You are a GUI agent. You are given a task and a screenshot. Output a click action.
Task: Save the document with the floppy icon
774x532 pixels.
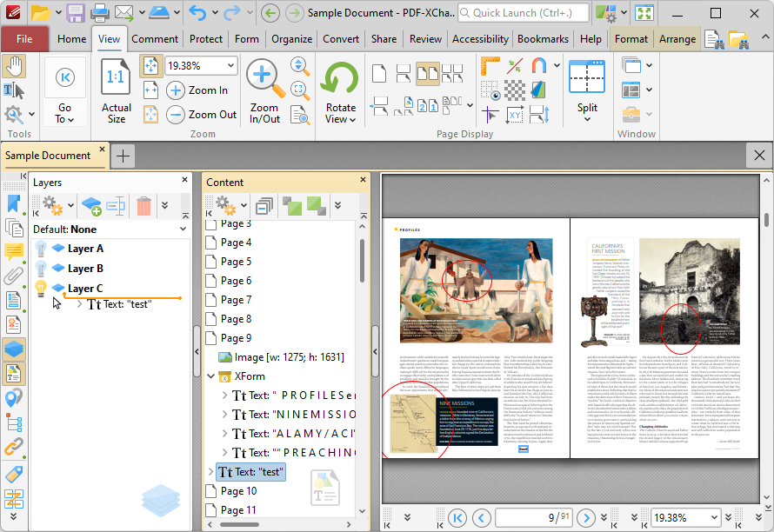coord(75,13)
